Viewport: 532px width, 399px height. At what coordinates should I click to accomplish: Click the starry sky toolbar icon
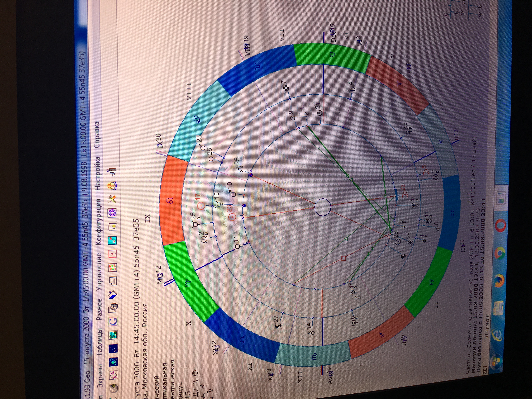[113, 348]
